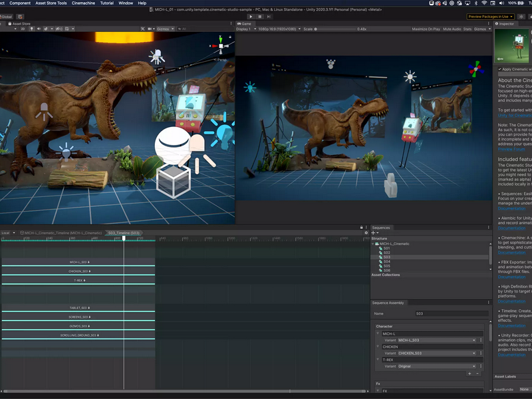Open the MICH-L Variant dropdown
Viewport: 532px width, 399px height.
[437, 340]
